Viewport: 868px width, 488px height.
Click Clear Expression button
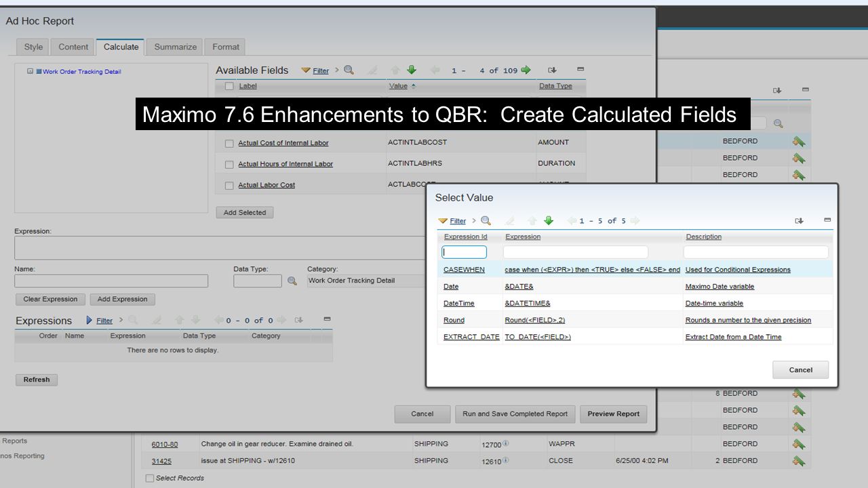click(x=51, y=299)
